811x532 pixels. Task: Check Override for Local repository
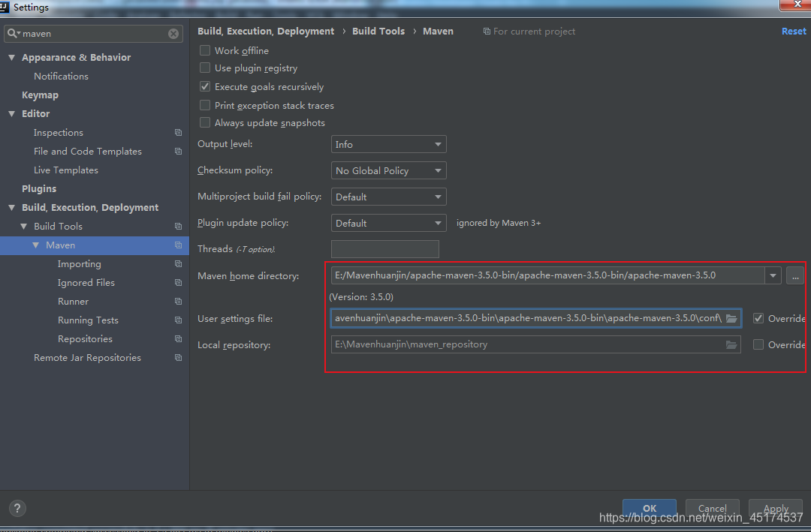758,345
